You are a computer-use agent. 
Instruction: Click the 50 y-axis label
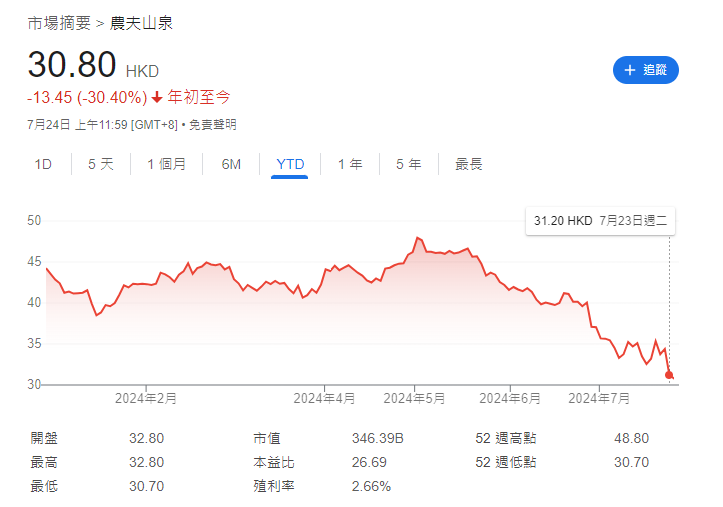34,220
